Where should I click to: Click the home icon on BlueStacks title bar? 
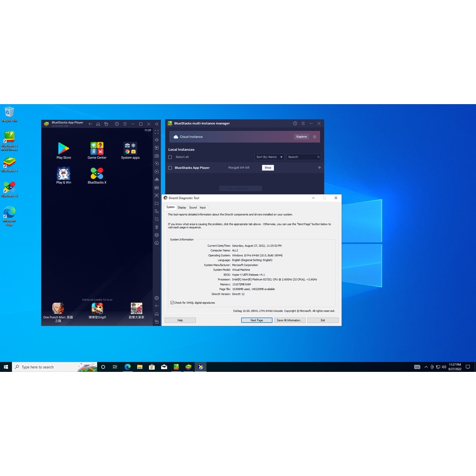(98, 124)
